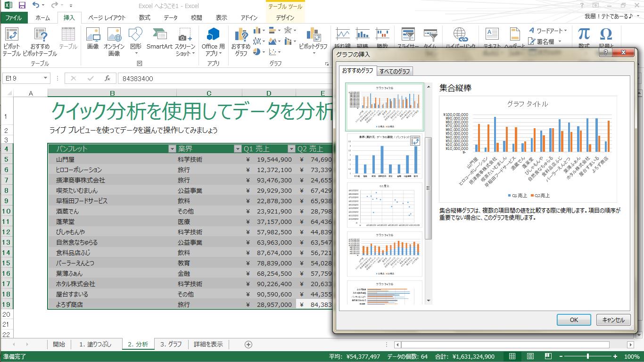Screen dimensions: 644x362
Task: Click the save icon in quick access toolbar
Action: [x=22, y=6]
